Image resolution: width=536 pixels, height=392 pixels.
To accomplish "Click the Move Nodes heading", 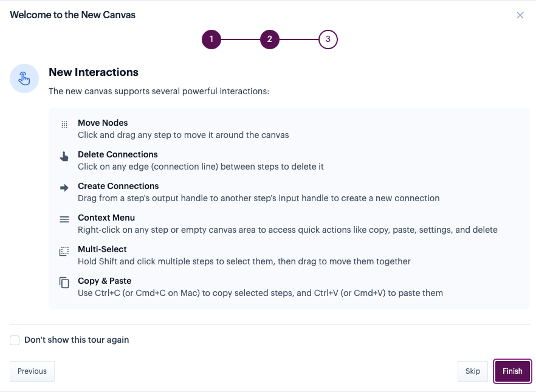I will coord(103,123).
